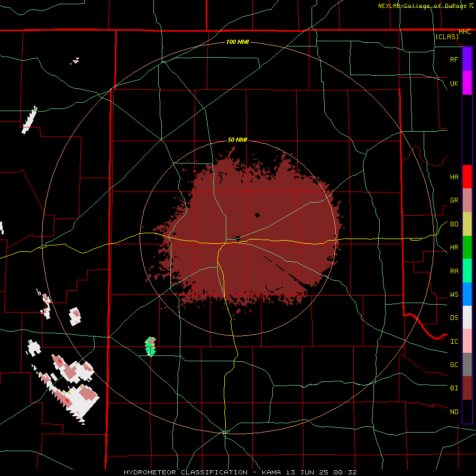
Task: Click the GC gray legend swatch
Action: (467, 364)
